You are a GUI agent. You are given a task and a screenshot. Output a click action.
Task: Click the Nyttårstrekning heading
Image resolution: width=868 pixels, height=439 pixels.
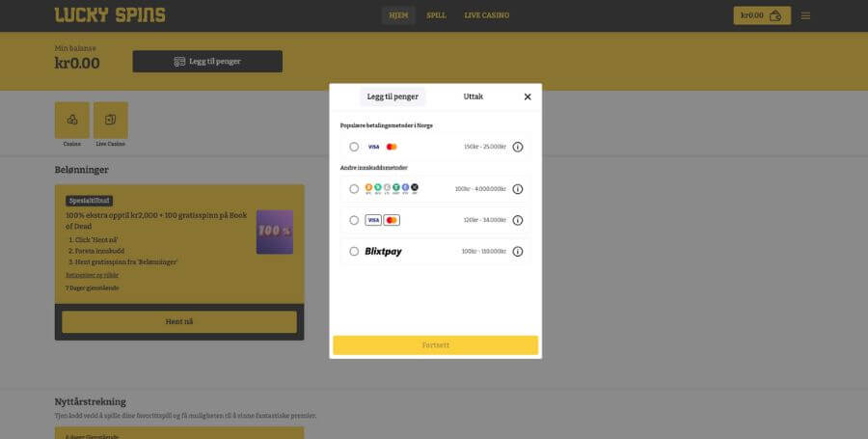pos(91,402)
